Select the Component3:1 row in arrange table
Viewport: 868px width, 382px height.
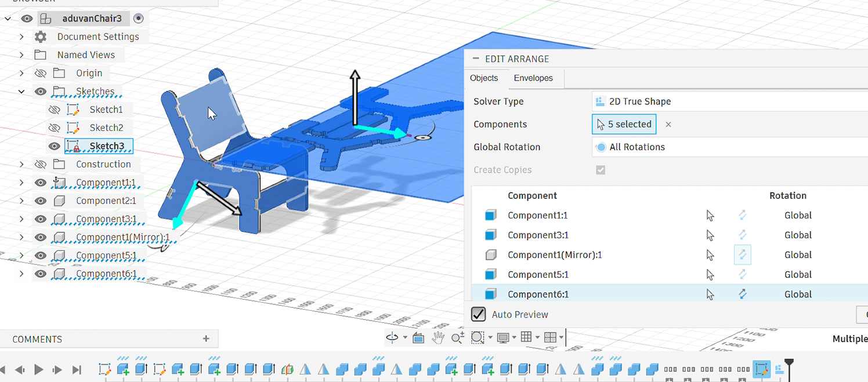pyautogui.click(x=670, y=235)
